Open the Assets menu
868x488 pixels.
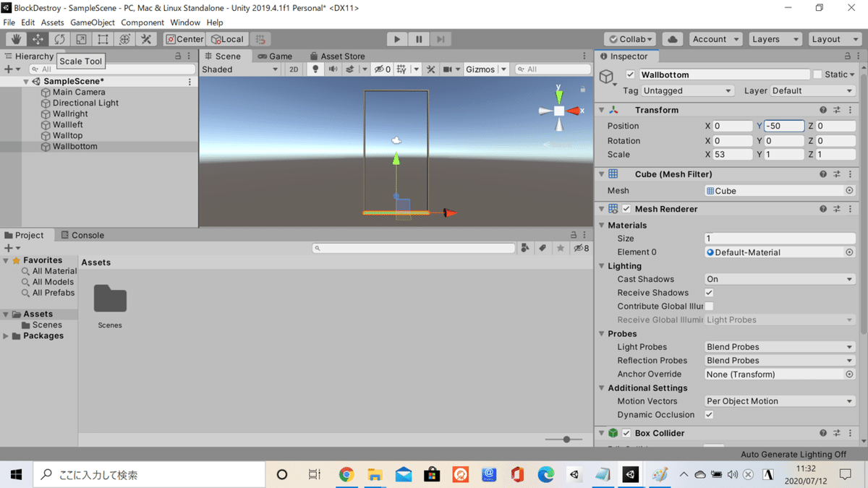pos(52,22)
